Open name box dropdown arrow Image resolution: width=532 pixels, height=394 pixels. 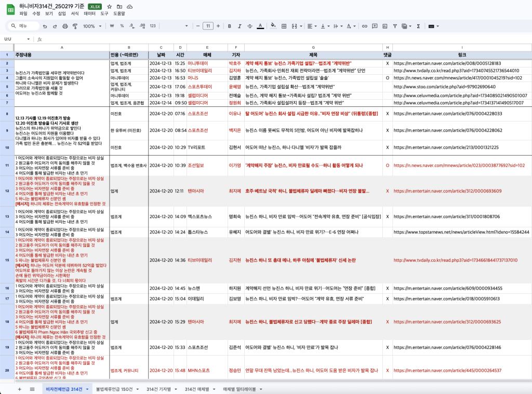point(28,39)
